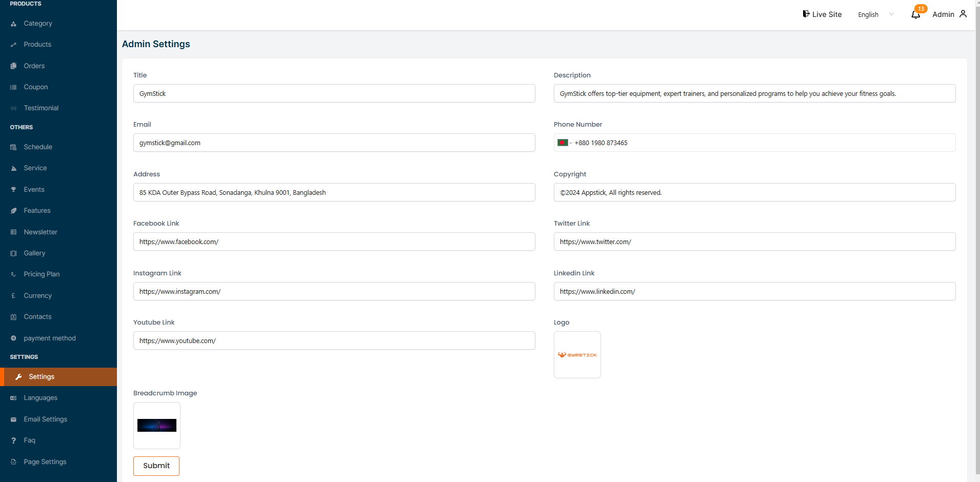Select the GymStick logo thumbnail
Screen dimensions: 980x482
tap(577, 355)
